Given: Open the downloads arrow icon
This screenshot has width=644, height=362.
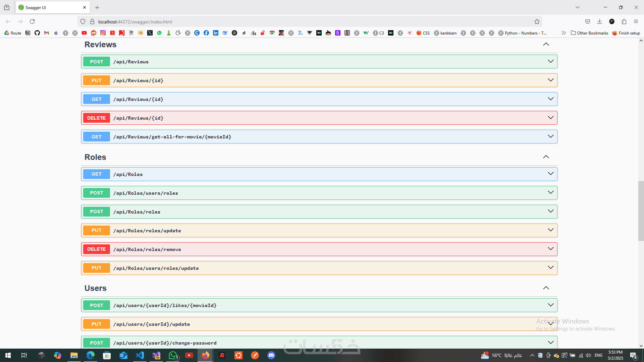Looking at the screenshot, I should 599,21.
